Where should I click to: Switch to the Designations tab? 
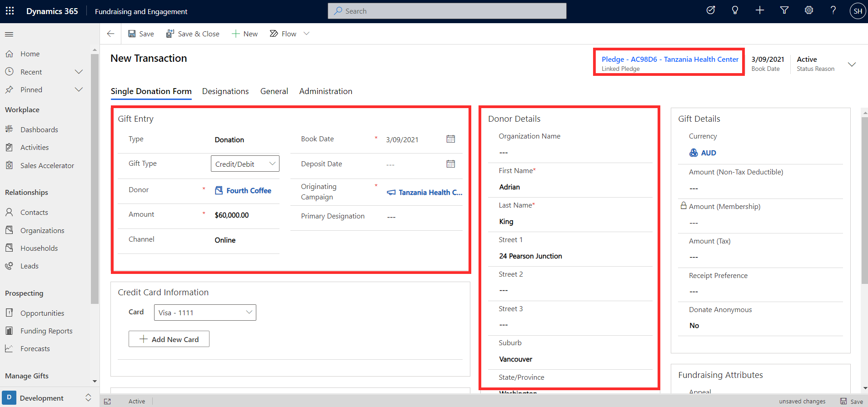point(225,91)
